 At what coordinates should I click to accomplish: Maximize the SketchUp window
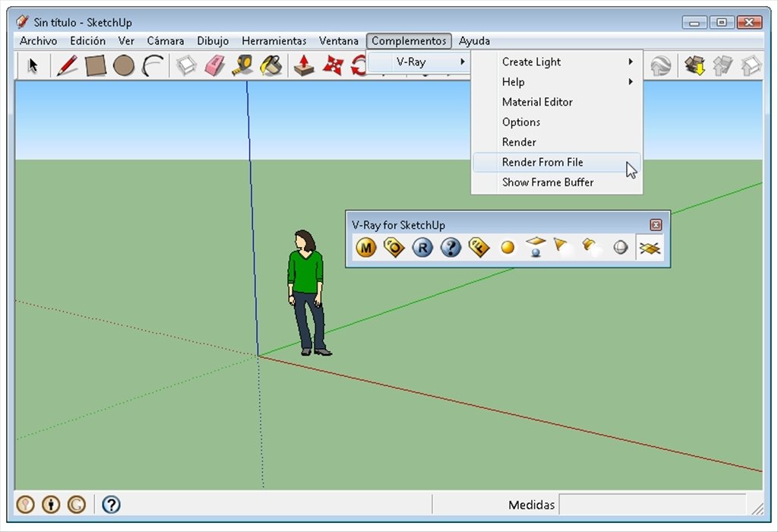(x=722, y=22)
